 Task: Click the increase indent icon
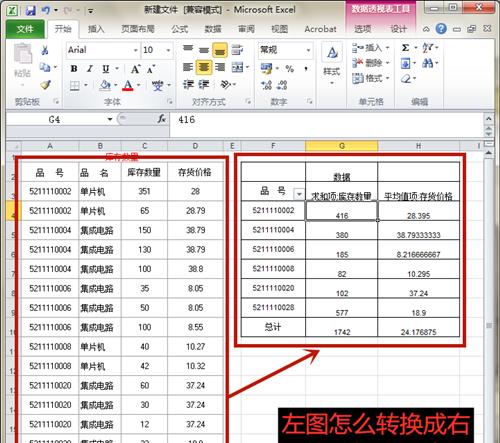tap(204, 85)
